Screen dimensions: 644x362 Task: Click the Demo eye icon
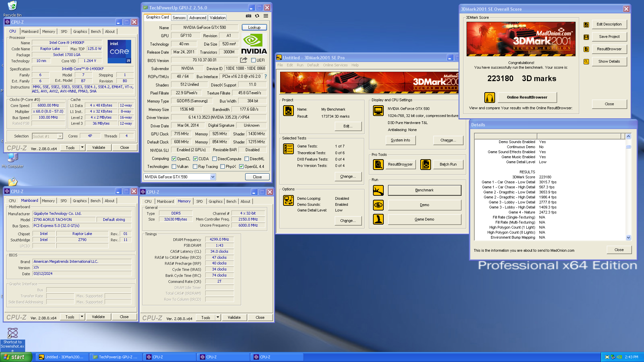[x=378, y=205]
